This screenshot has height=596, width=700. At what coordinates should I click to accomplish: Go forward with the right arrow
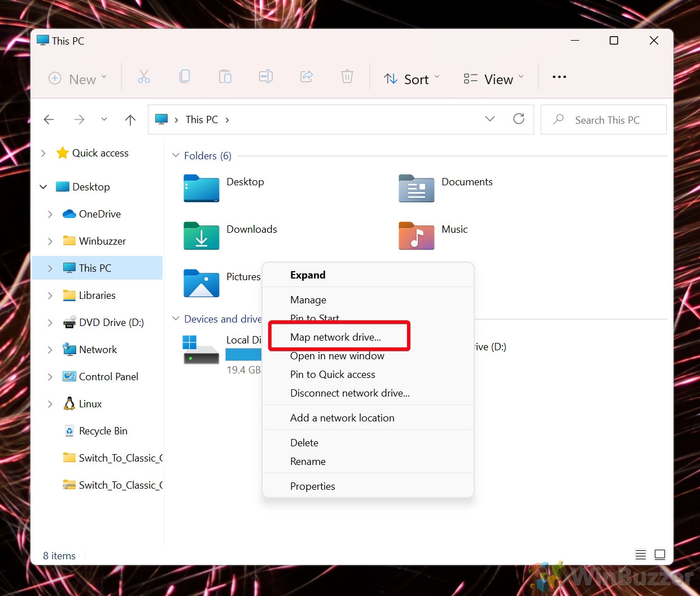(79, 119)
